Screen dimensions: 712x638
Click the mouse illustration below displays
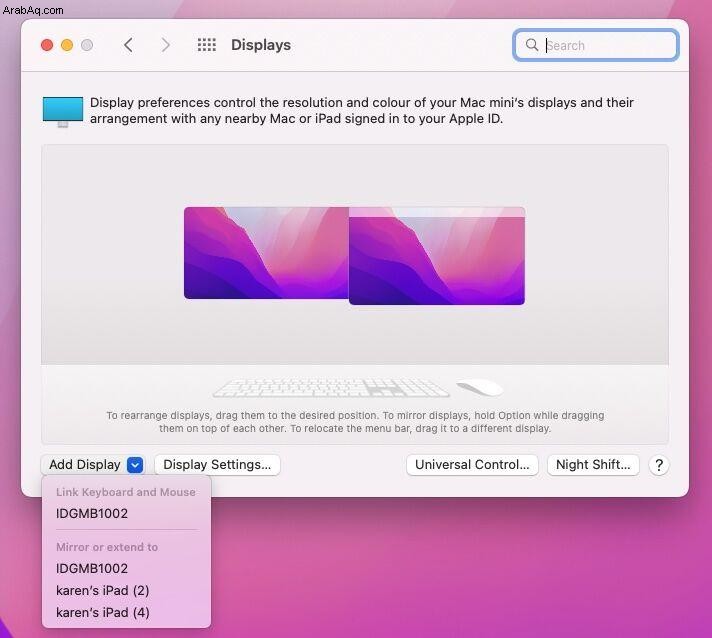(x=480, y=387)
